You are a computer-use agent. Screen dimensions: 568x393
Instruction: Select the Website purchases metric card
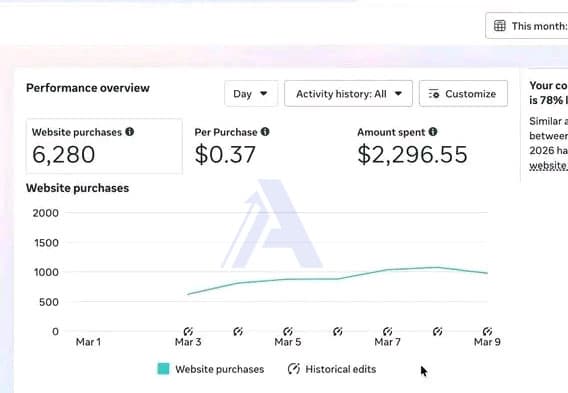(104, 146)
